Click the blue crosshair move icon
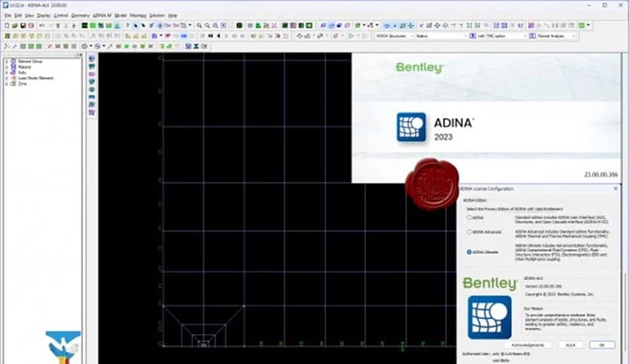Screen dimensions: 629x364 tap(160, 26)
